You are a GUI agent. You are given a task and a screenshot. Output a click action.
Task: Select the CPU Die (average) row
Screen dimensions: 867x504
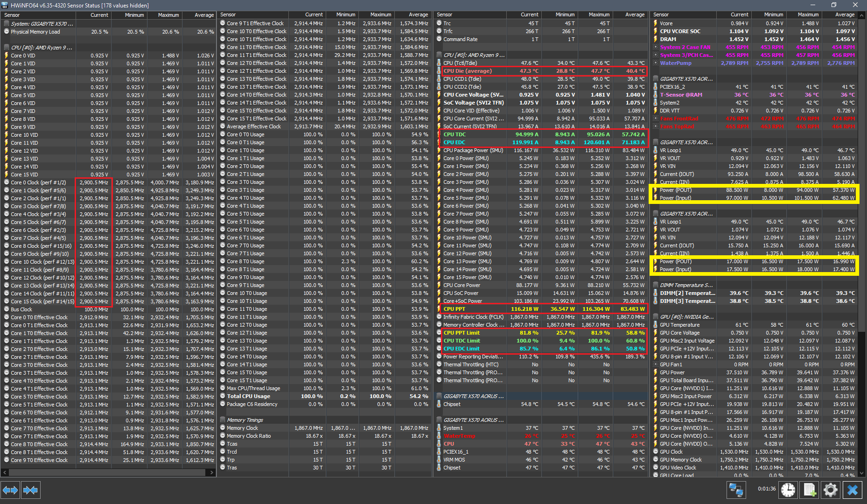coord(541,71)
